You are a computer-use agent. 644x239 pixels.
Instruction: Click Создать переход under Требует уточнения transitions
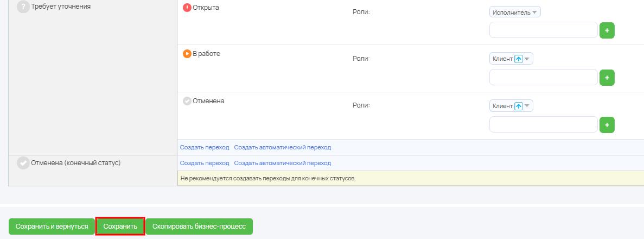(205, 147)
